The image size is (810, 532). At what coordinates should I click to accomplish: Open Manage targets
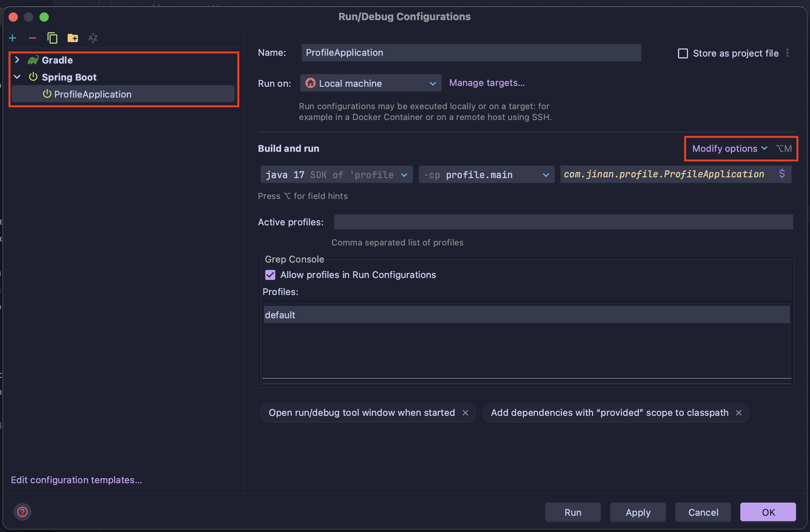487,82
